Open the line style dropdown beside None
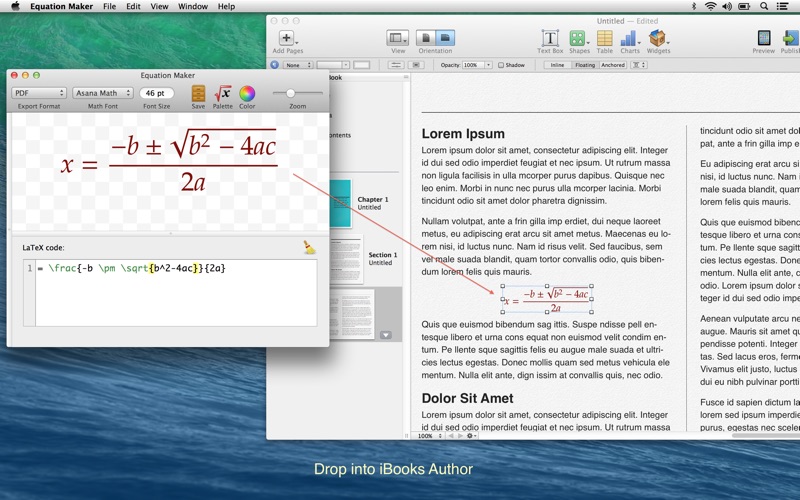 pos(333,65)
